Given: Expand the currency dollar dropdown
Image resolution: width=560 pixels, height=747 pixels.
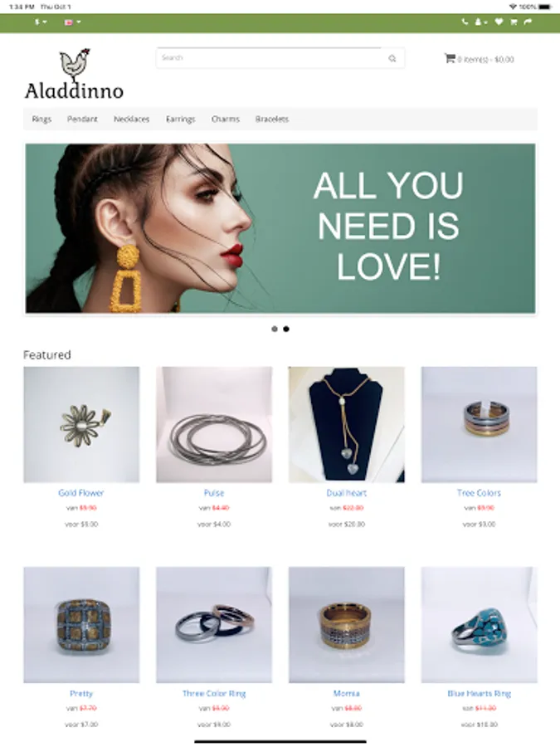Looking at the screenshot, I should click(x=41, y=22).
